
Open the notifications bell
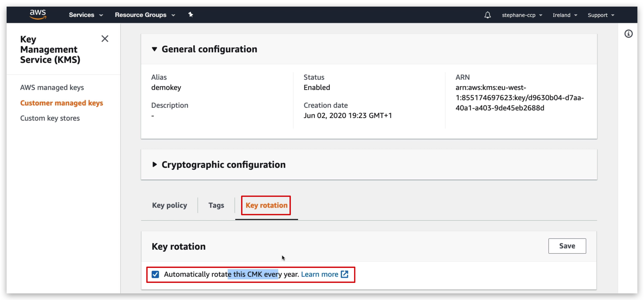[487, 15]
